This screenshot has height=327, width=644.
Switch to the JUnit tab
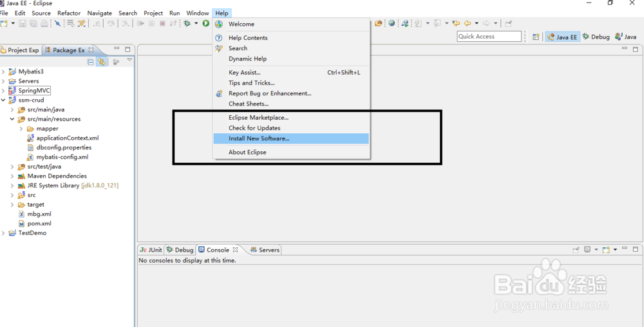tap(151, 250)
